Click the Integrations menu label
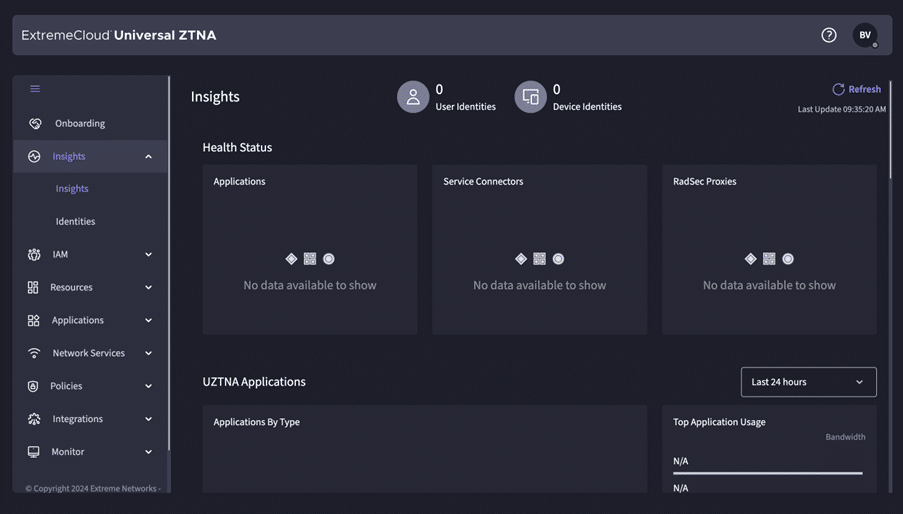 pyautogui.click(x=78, y=419)
